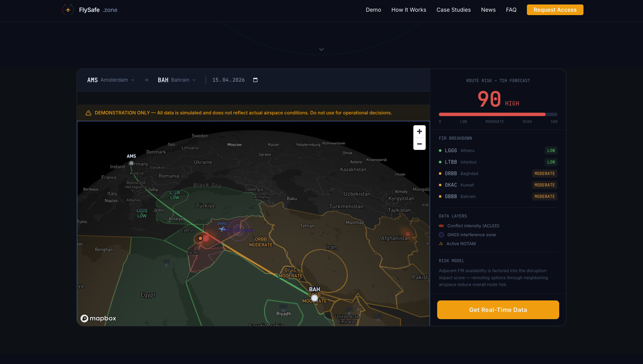Open the How It Works menu item
643x364 pixels.
point(408,10)
